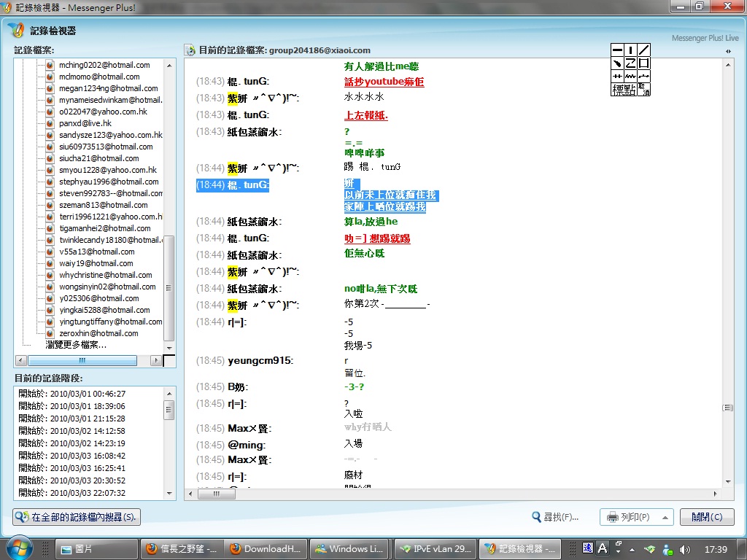Switch to IPvE vLan 29... taskbar window

[435, 549]
